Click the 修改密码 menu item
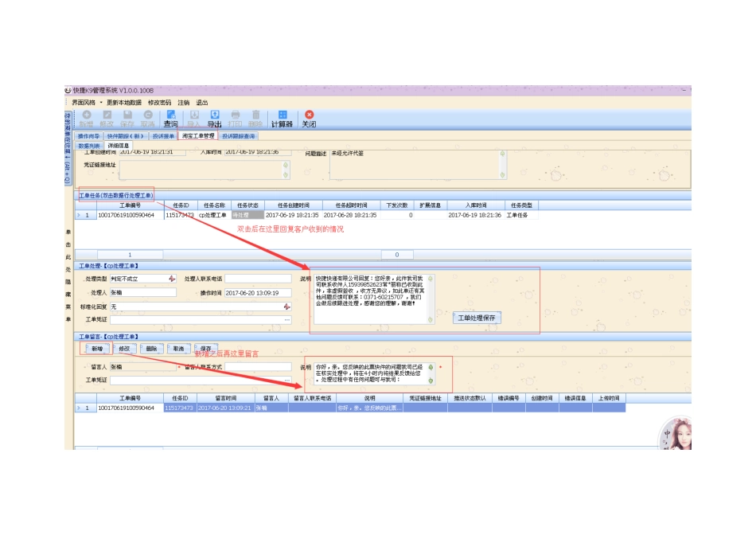 (159, 103)
